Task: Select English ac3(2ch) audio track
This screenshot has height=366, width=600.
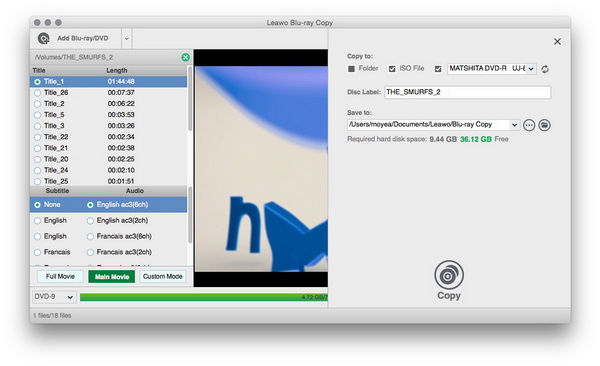Action: pos(90,221)
